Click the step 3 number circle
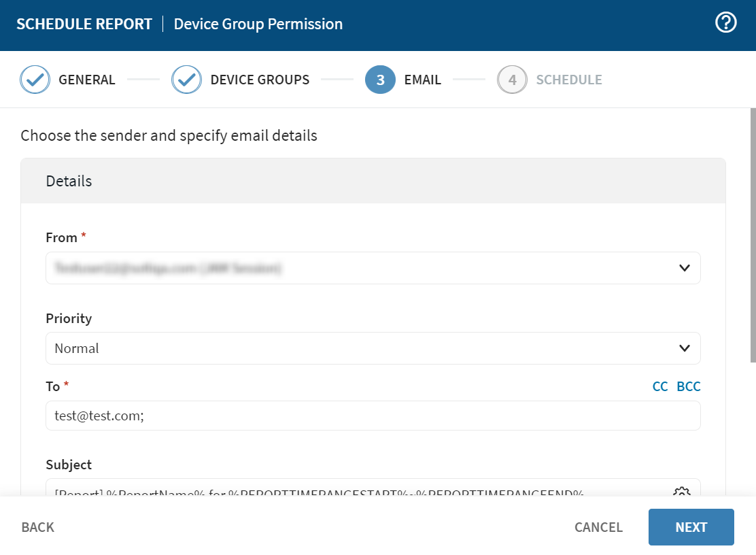Viewport: 756px width, 555px height. click(x=380, y=80)
